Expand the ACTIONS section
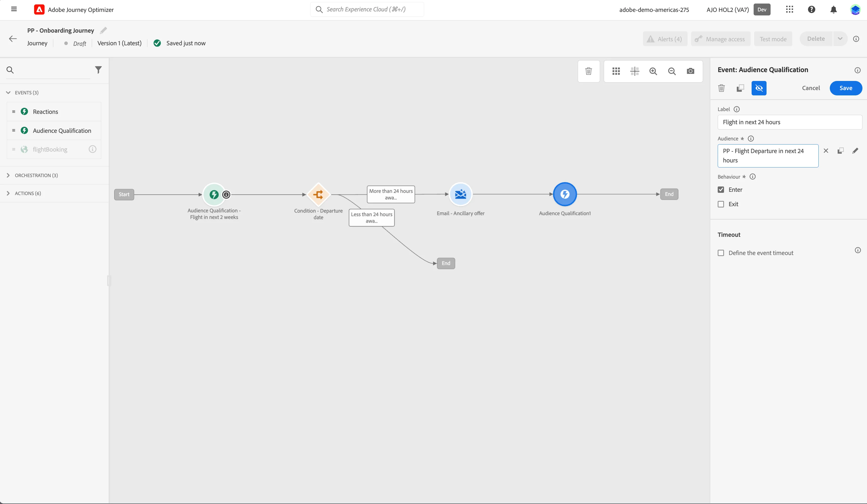 point(8,193)
